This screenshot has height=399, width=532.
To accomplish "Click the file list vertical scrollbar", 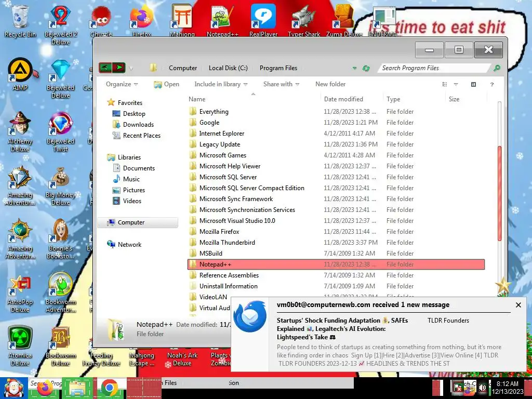I will click(499, 193).
